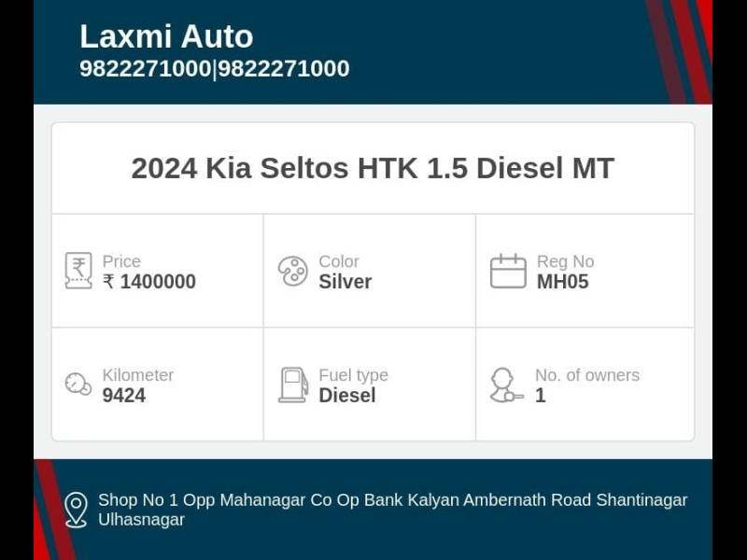747x560 pixels.
Task: Click the Shantinagar Ulhasnagar shop address text
Action: pyautogui.click(x=392, y=510)
